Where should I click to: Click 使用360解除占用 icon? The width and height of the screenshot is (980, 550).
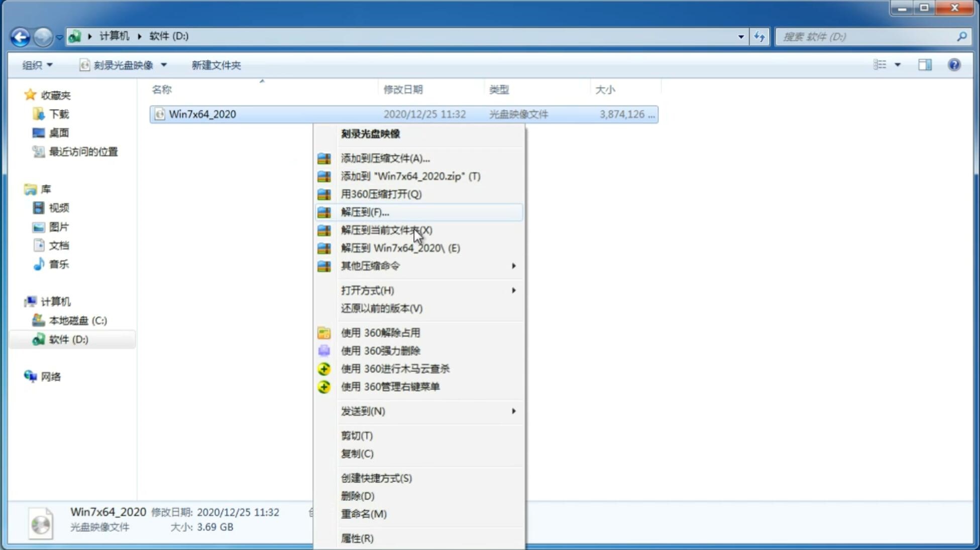pyautogui.click(x=324, y=332)
